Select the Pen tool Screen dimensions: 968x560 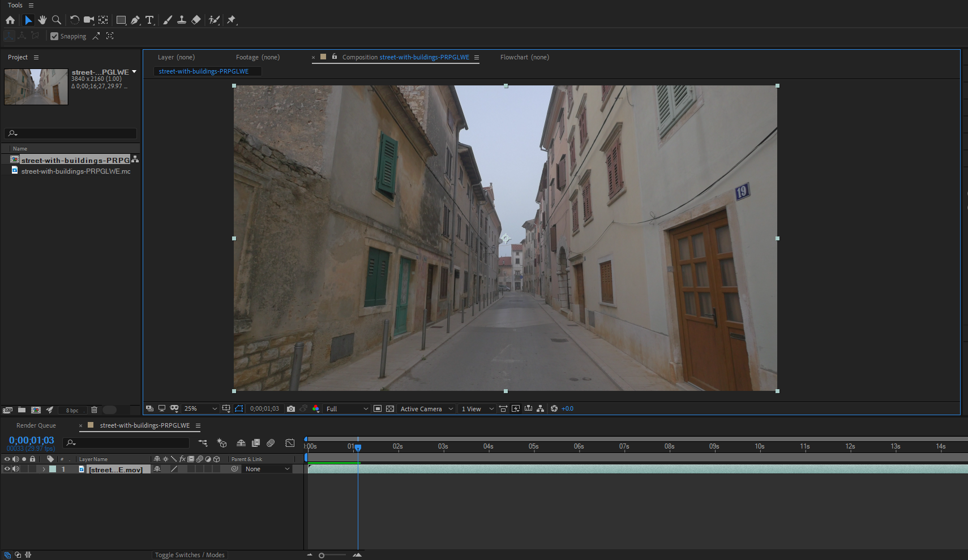pos(135,20)
